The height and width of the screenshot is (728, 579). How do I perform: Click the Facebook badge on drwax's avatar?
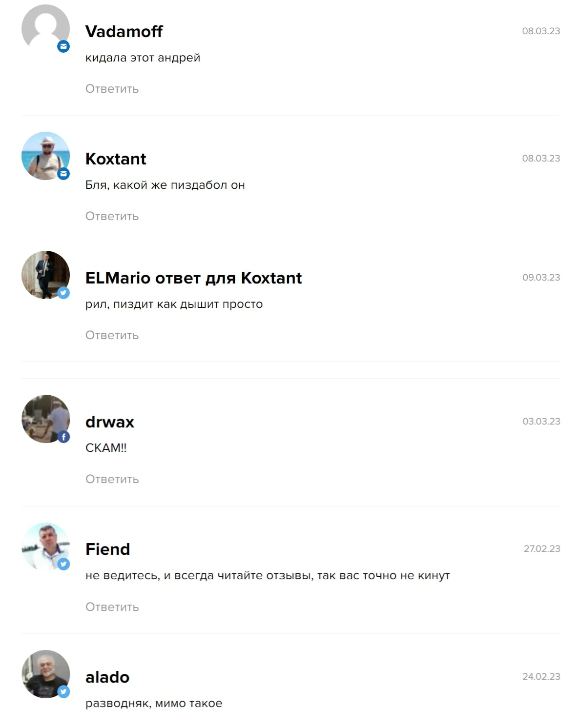pyautogui.click(x=63, y=437)
